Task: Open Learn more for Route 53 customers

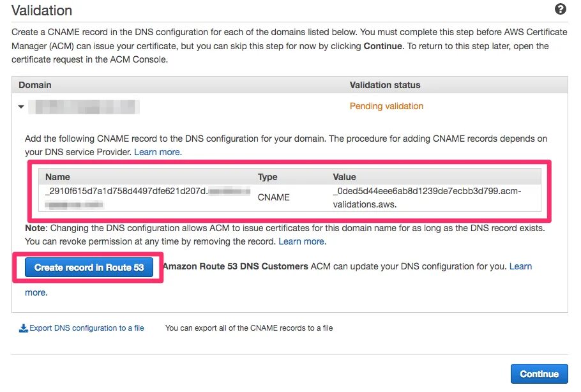Action: click(x=520, y=266)
